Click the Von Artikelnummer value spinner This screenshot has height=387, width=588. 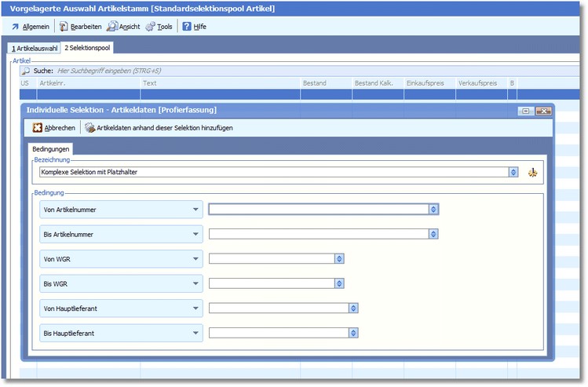[433, 210]
